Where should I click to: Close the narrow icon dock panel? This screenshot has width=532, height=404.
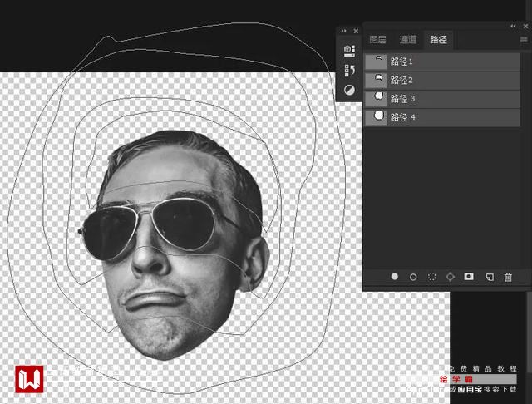356,31
